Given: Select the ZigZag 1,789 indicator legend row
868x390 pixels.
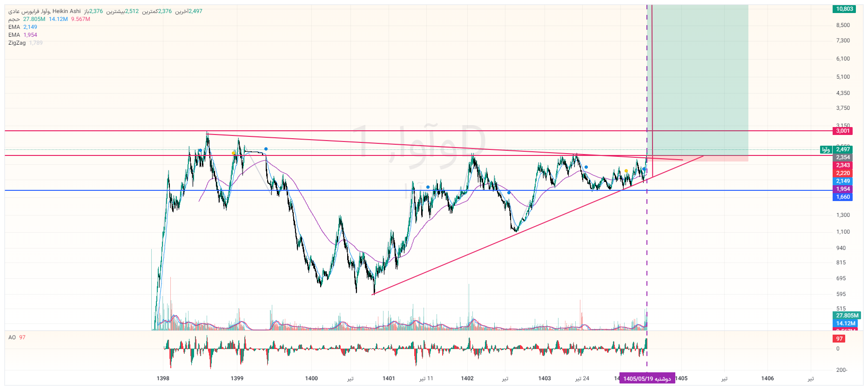Looking at the screenshot, I should [x=26, y=43].
